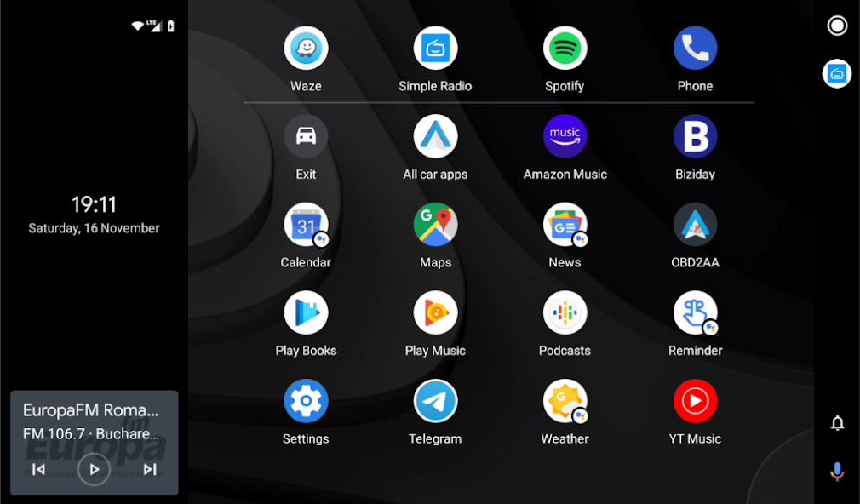
Task: Skip to next track on EuropaFM
Action: coord(150,468)
